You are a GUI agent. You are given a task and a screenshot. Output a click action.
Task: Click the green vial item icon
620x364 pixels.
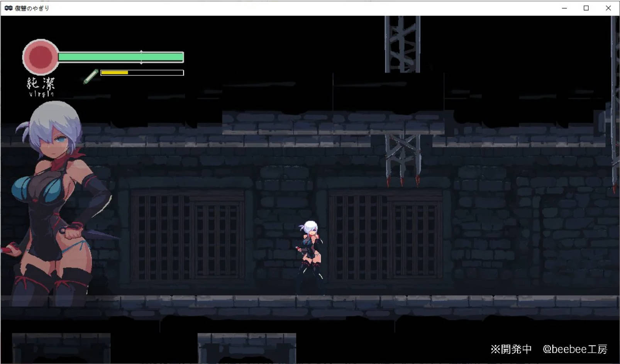point(91,76)
